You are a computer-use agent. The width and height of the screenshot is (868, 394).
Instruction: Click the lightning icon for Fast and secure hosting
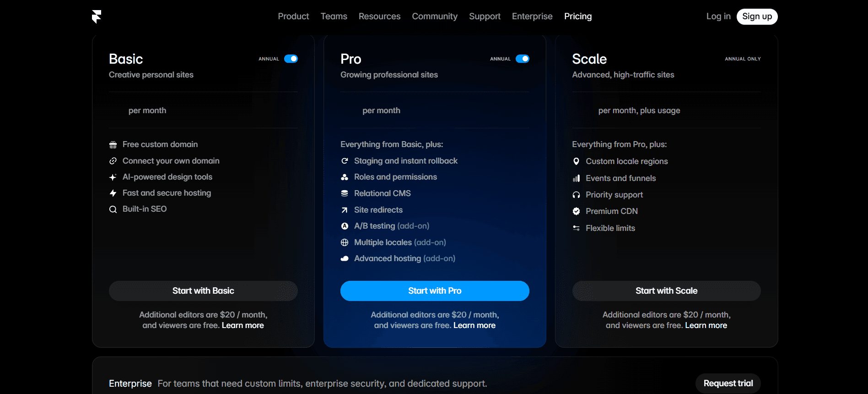coord(113,193)
